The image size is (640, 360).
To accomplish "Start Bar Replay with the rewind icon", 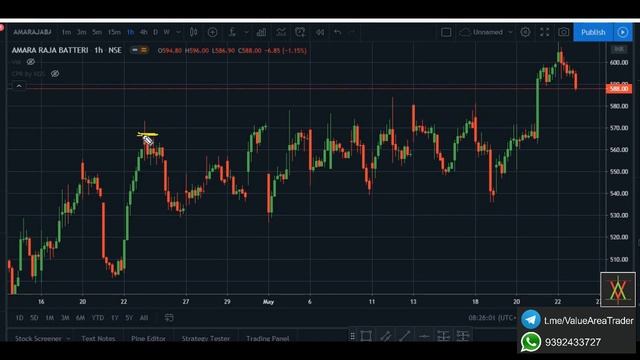I will click(320, 32).
